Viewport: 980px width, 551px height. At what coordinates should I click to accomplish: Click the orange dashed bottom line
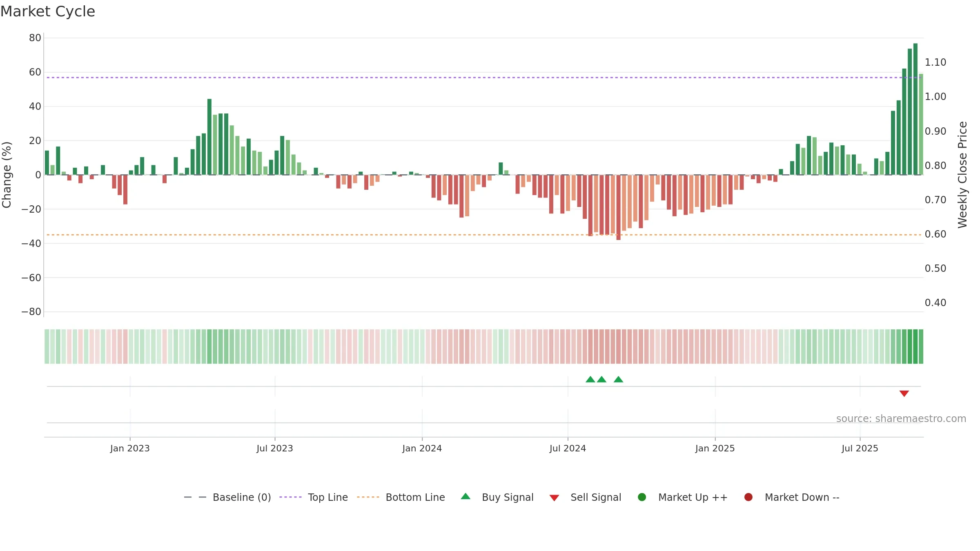click(x=484, y=235)
